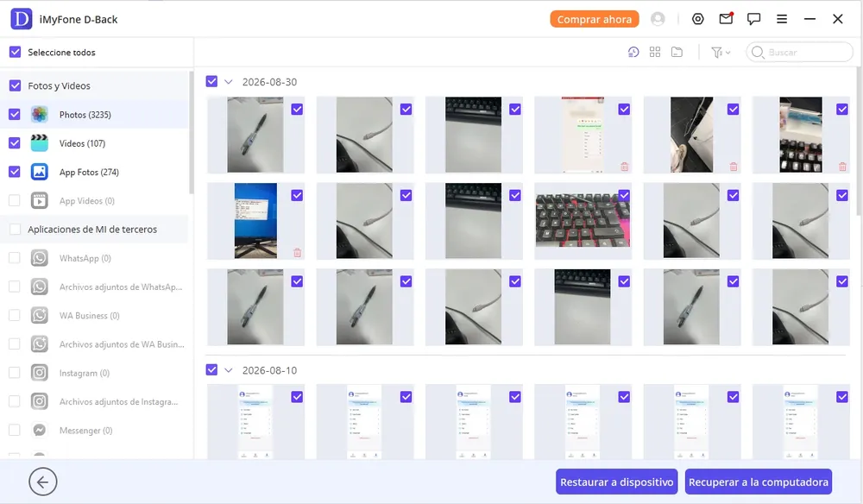
Task: Click the Instagram attachments icon
Action: [x=39, y=401]
